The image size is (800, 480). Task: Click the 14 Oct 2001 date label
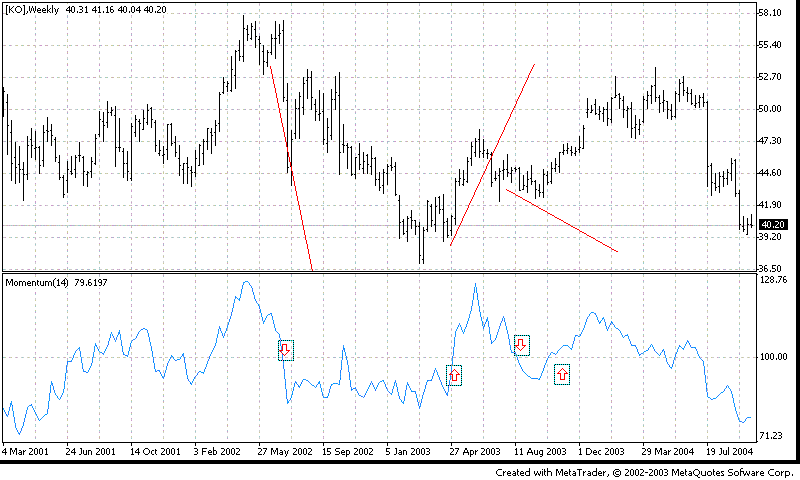click(155, 451)
